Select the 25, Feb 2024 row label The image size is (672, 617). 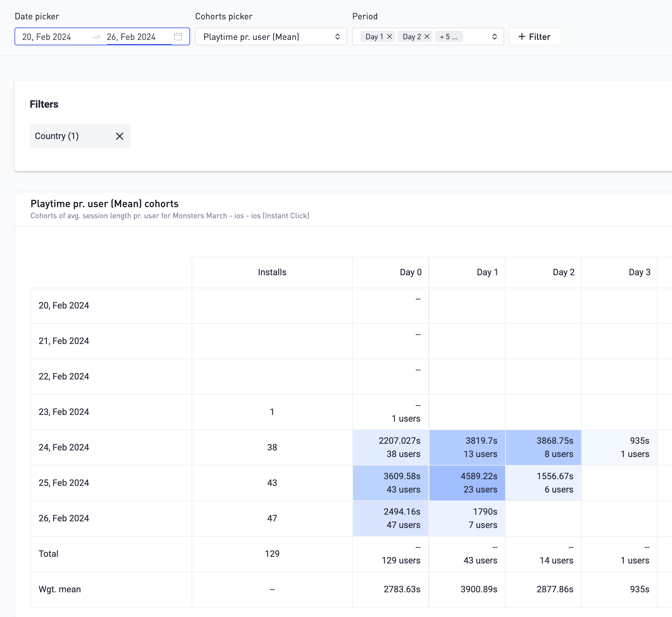click(x=64, y=483)
